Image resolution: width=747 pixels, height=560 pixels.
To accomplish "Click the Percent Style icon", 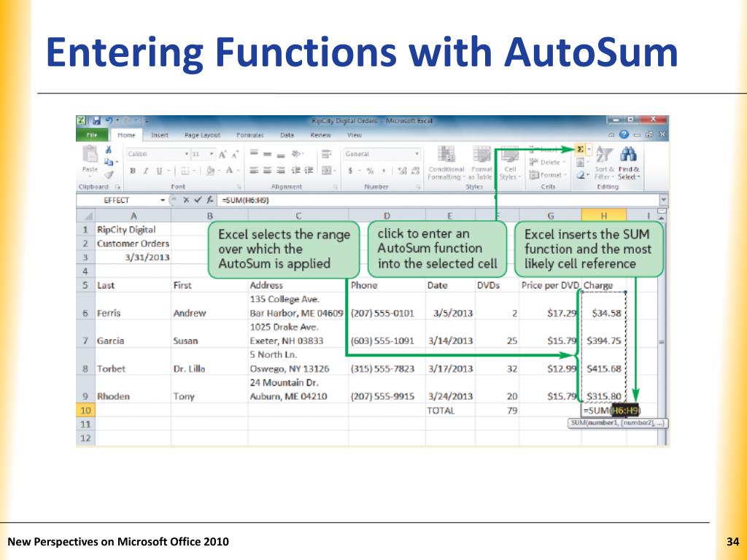I will tap(370, 171).
